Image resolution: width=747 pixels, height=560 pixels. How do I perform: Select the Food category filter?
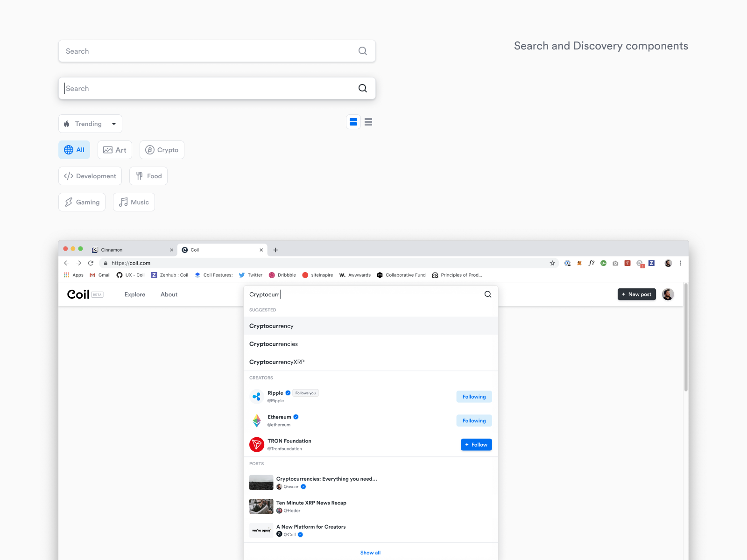point(148,176)
